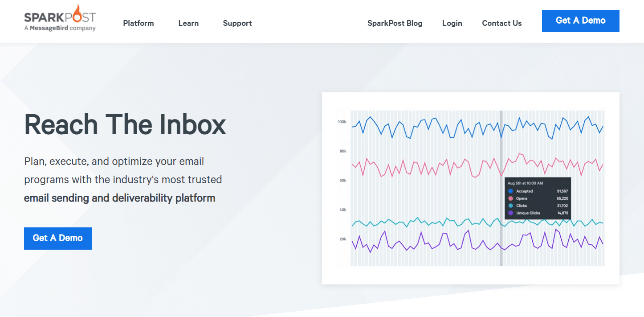Click the blue Accepted legend dot
The height and width of the screenshot is (317, 644).
pyautogui.click(x=510, y=191)
